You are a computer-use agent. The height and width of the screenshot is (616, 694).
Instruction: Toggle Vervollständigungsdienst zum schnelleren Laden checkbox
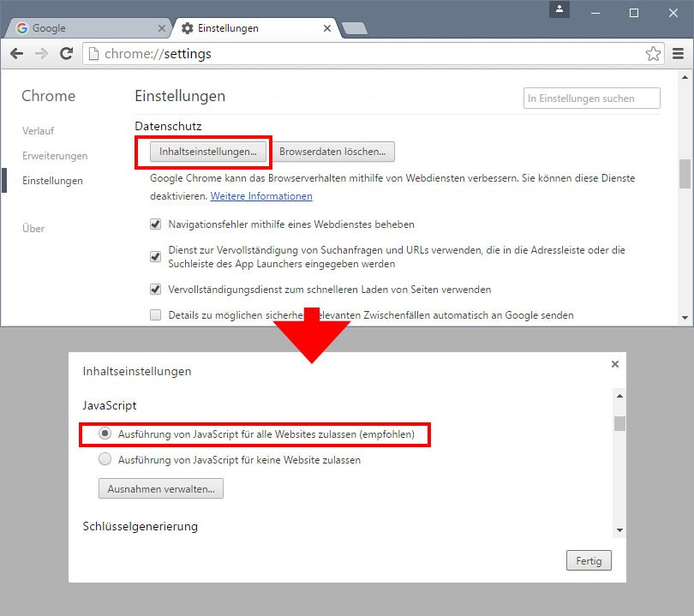(156, 290)
